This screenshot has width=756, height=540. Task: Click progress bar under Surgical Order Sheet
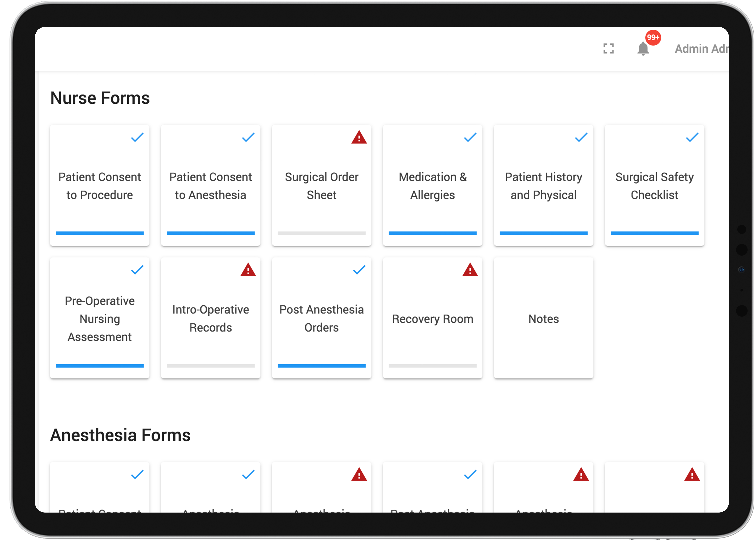[322, 233]
